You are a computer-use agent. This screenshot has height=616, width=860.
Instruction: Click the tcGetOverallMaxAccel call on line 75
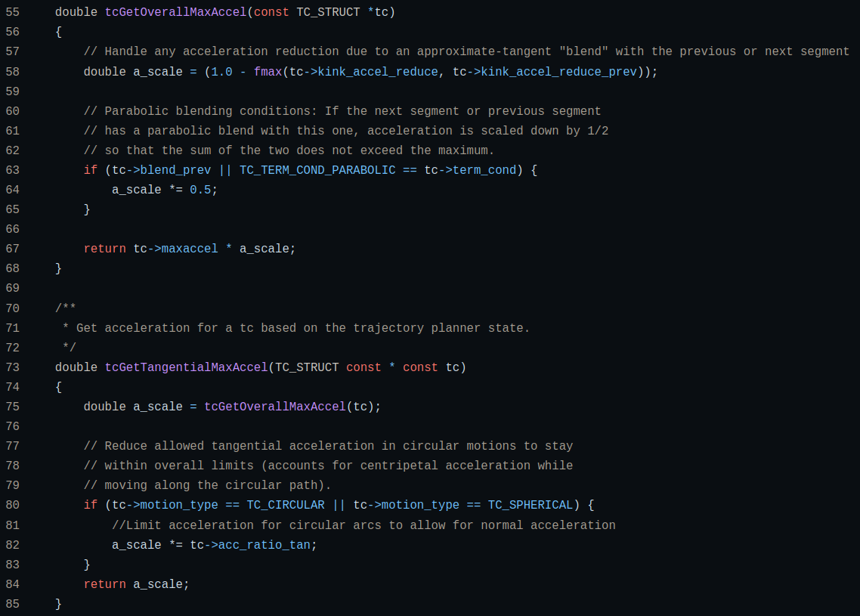point(275,407)
